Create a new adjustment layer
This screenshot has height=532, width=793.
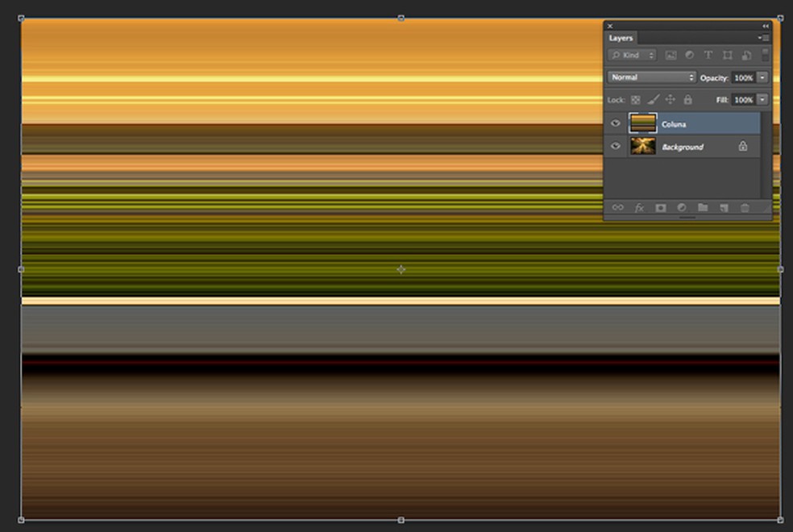(681, 208)
